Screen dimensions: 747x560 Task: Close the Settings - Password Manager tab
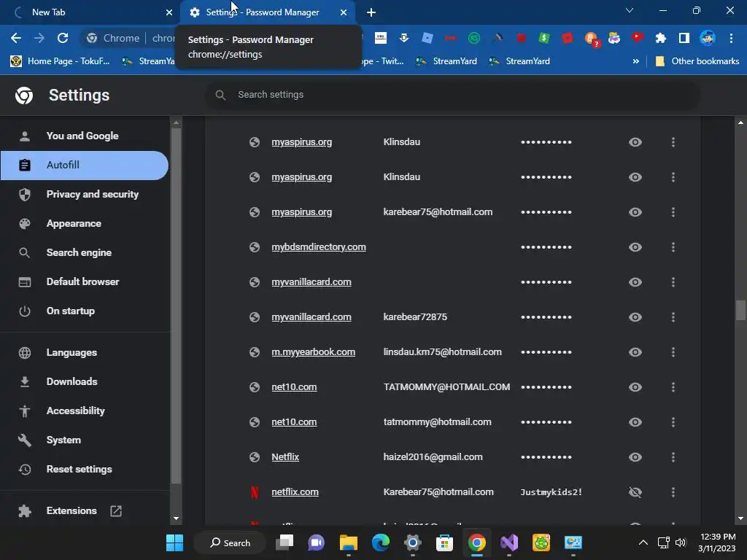[x=344, y=12]
